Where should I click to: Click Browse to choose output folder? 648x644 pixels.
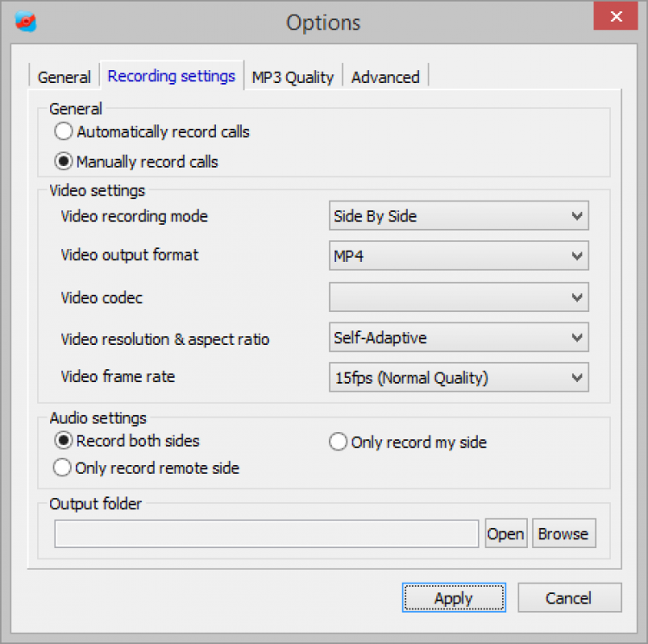563,534
